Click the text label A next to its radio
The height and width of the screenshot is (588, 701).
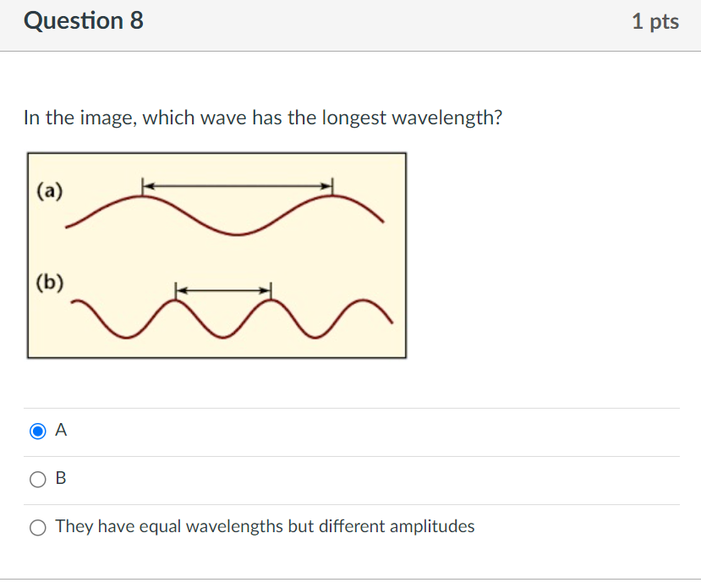click(x=60, y=430)
